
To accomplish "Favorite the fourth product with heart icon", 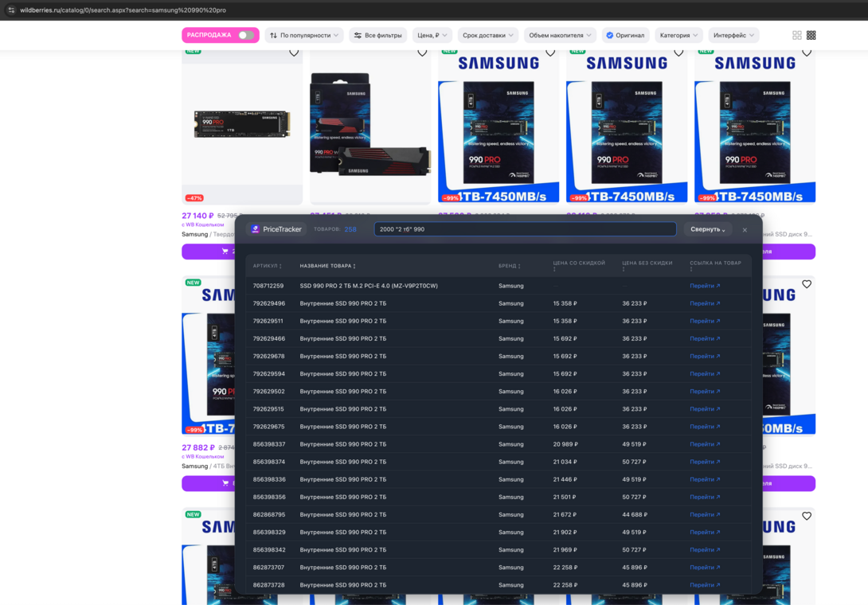I will point(678,53).
